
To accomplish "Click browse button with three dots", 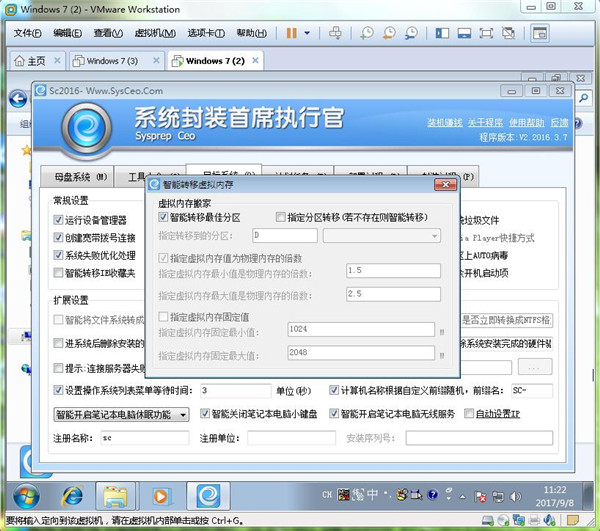I will click(535, 367).
